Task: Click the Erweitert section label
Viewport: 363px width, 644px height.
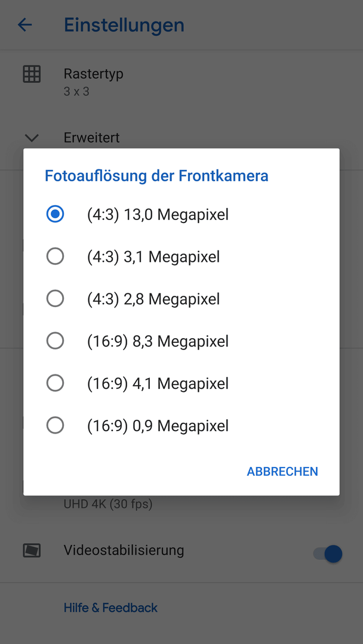Action: click(x=92, y=138)
